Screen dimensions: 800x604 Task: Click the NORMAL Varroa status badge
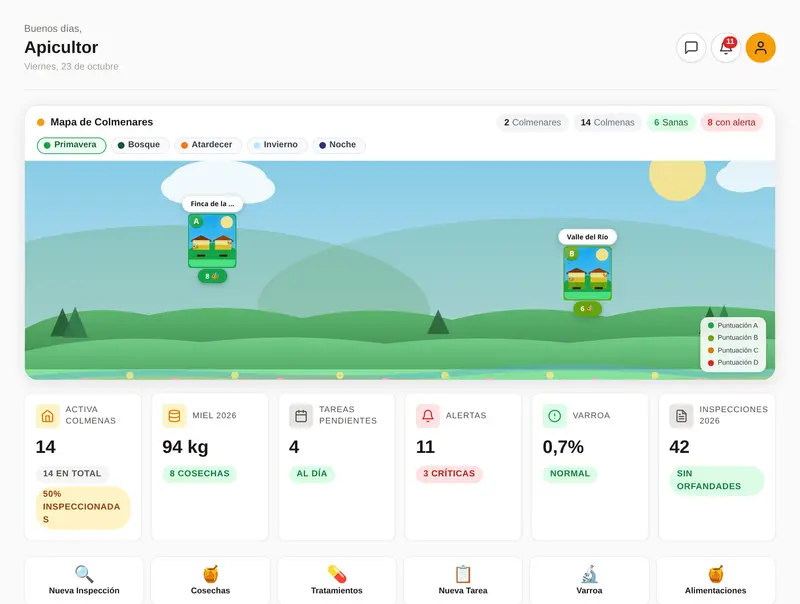click(x=570, y=473)
